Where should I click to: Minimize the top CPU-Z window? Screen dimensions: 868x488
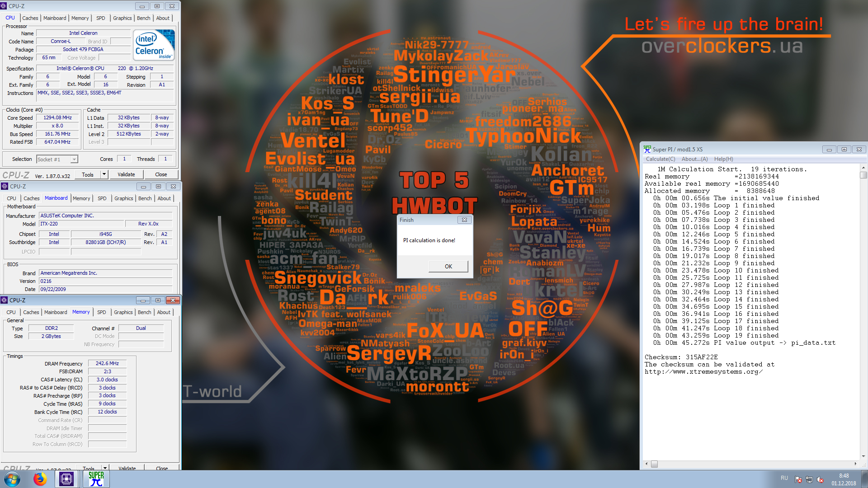142,6
